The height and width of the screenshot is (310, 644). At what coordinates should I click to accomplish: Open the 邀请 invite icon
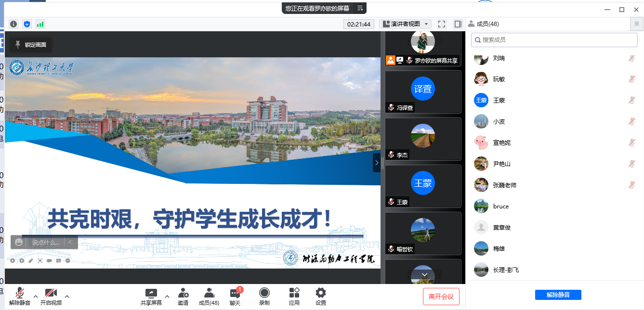(183, 297)
